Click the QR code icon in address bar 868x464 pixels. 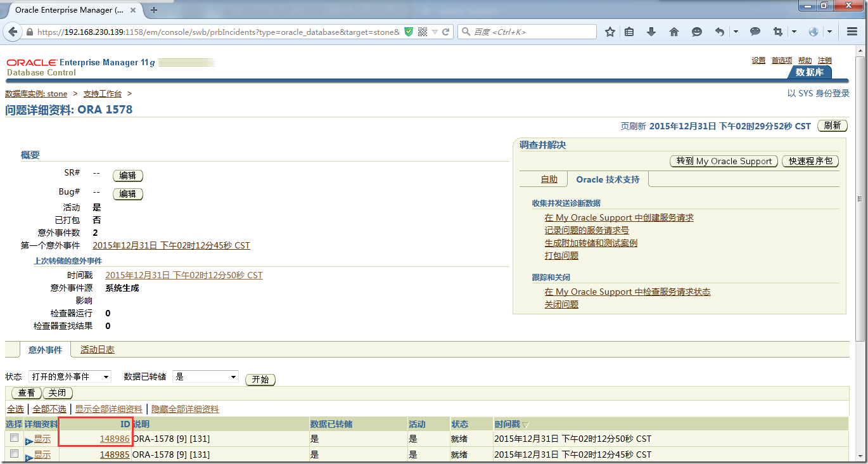[423, 32]
